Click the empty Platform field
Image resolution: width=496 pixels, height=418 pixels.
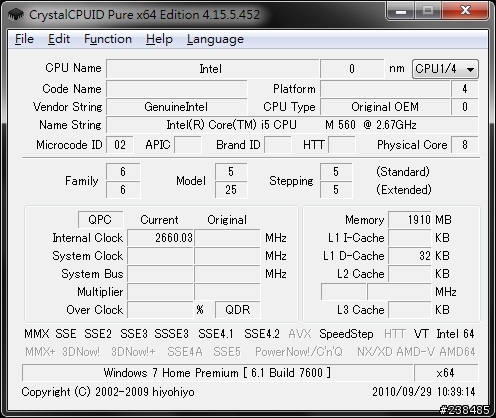(385, 89)
